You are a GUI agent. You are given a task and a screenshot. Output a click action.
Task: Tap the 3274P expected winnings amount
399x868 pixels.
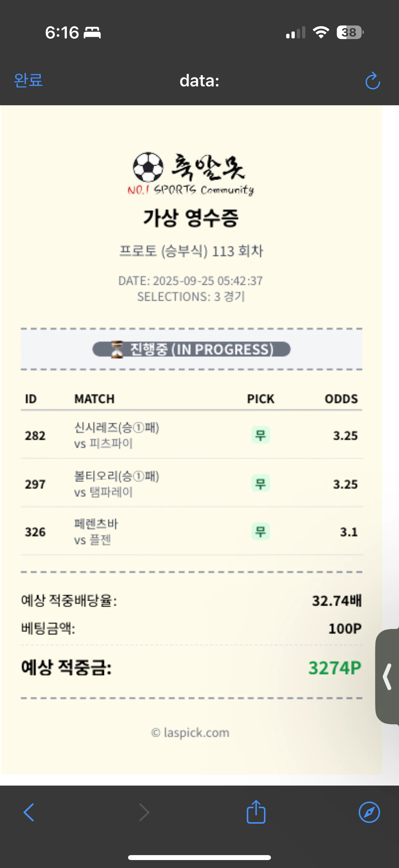(335, 668)
